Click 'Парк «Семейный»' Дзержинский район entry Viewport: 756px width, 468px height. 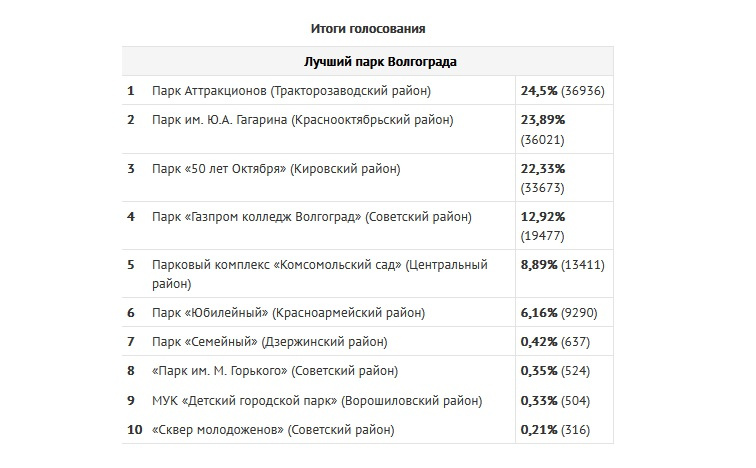[x=270, y=342]
